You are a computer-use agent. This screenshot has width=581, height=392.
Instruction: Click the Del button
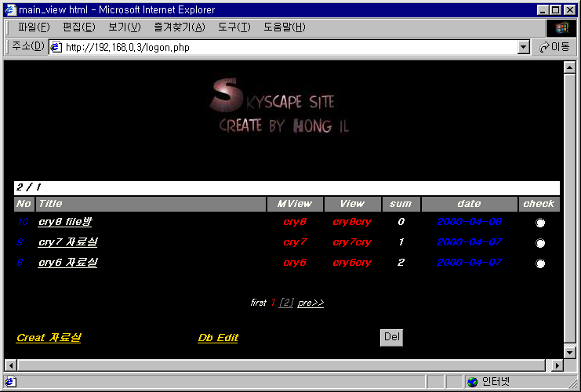click(392, 338)
